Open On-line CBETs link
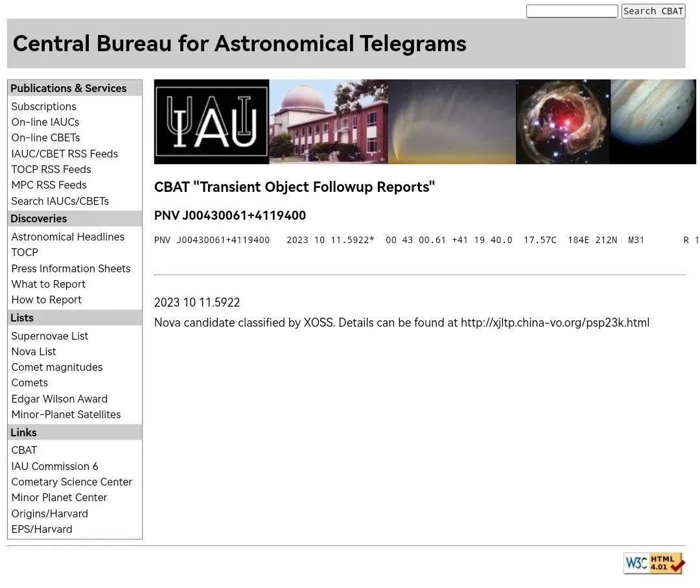 point(45,138)
